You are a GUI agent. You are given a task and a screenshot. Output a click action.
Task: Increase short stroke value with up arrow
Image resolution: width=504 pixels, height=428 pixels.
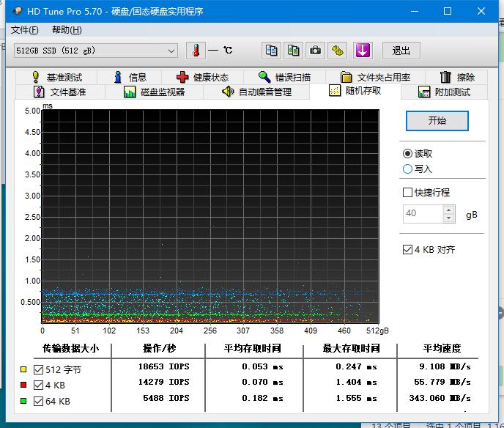(449, 210)
